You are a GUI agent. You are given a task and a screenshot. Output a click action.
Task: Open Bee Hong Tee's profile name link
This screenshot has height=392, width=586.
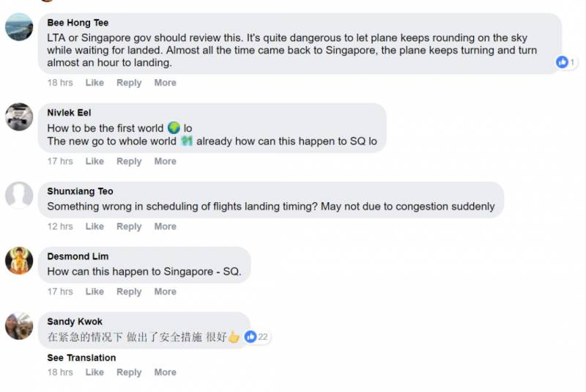[x=78, y=23]
